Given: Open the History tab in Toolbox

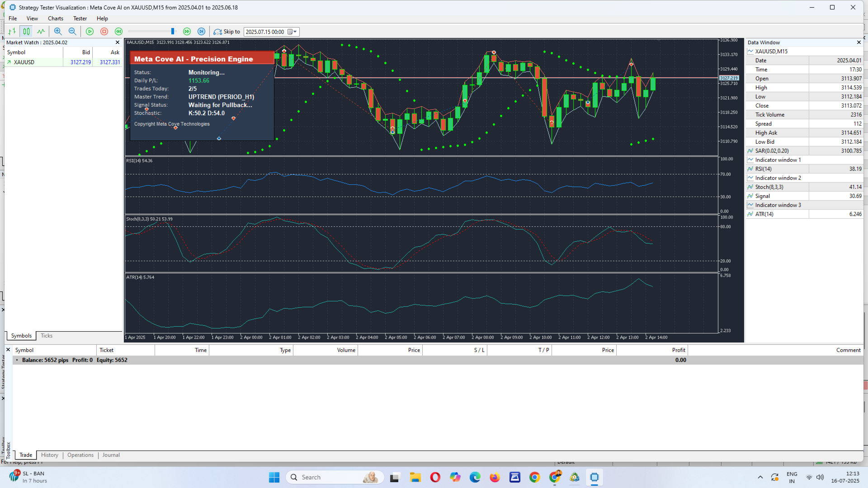Looking at the screenshot, I should point(50,455).
